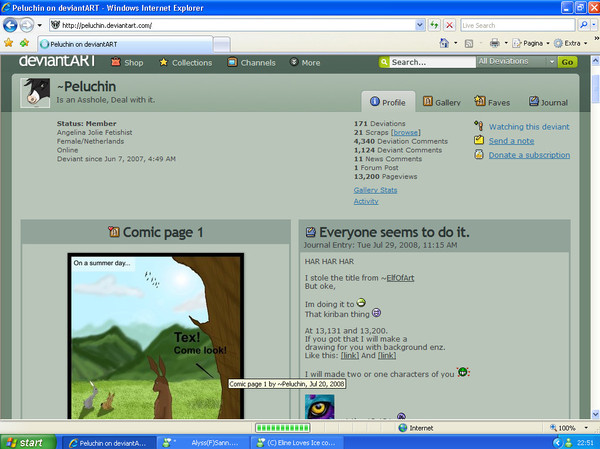Switch to the Journal tab
The height and width of the screenshot is (449, 600).
click(548, 102)
